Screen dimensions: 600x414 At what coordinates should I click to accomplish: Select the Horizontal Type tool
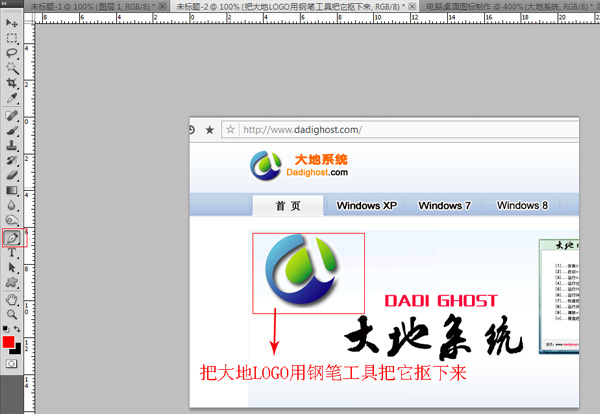click(12, 253)
